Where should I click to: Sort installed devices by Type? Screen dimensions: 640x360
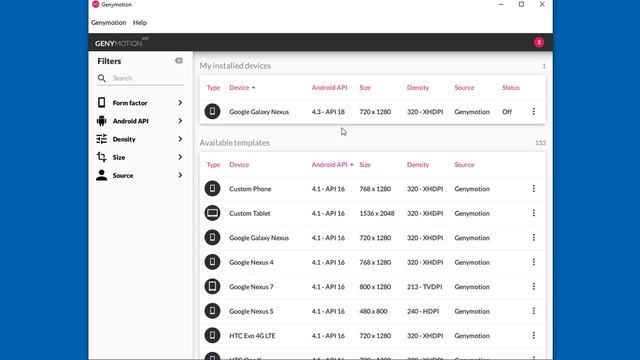point(213,87)
